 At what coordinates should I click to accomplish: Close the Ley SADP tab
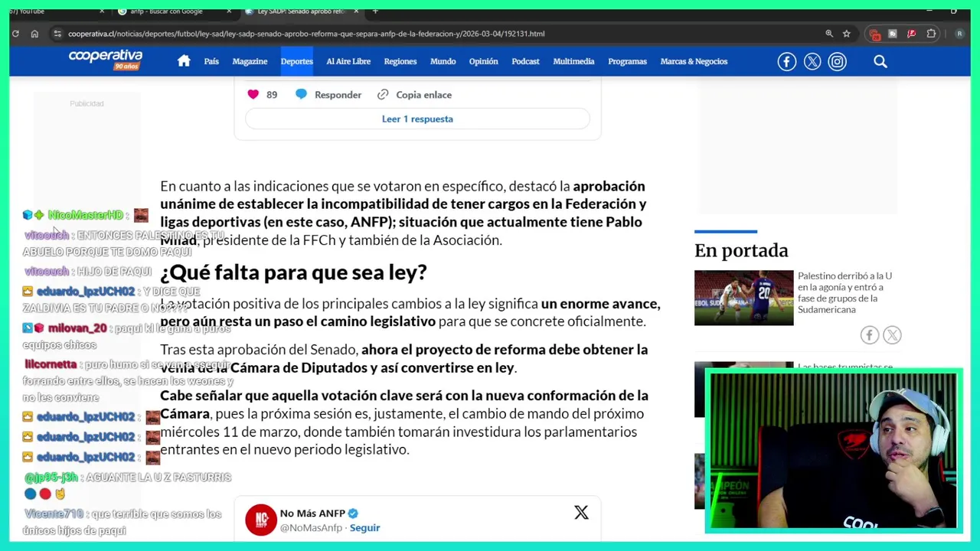[x=356, y=11]
